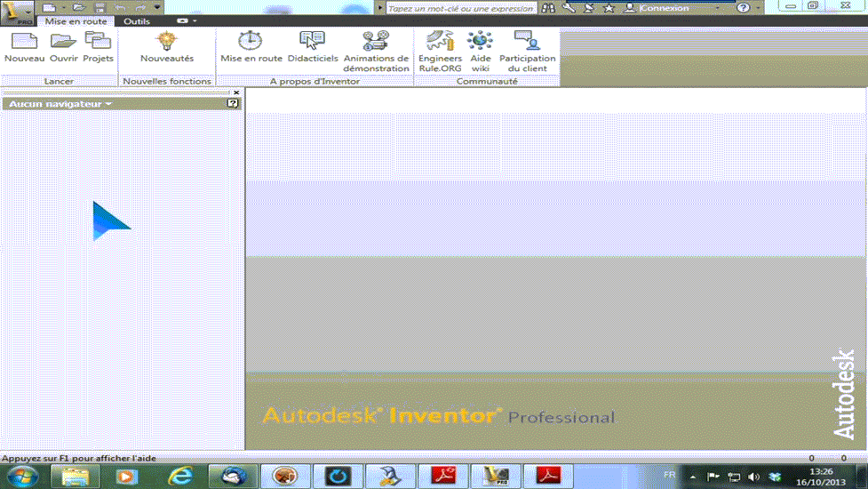Open Internet Explorer from taskbar
Screen dimensions: 868x489
[181, 477]
